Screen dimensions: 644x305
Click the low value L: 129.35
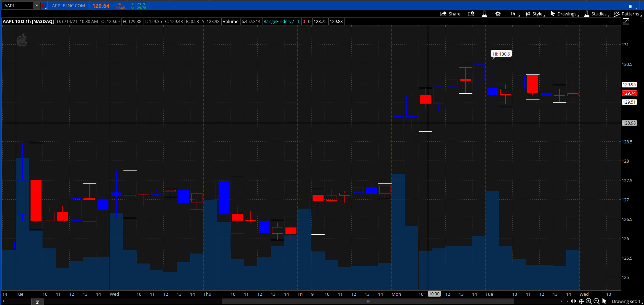click(153, 21)
